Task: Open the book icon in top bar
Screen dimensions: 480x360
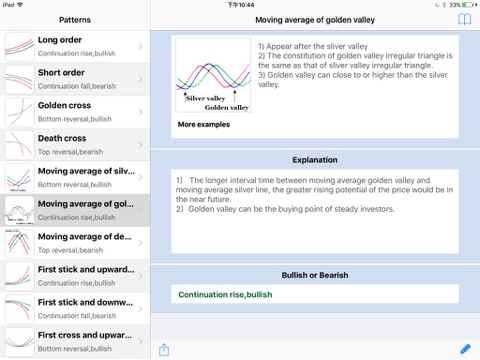Action: click(x=464, y=19)
